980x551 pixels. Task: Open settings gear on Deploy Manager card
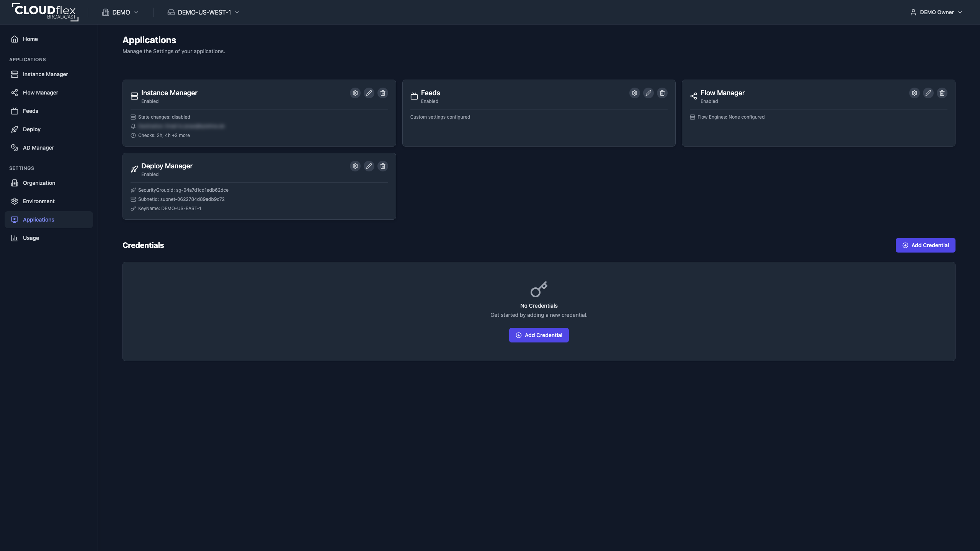pyautogui.click(x=355, y=166)
